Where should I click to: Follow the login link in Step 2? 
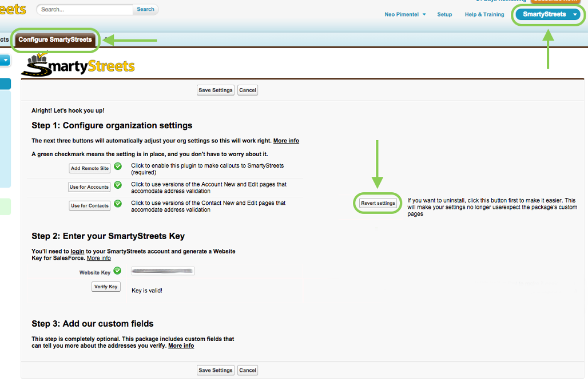click(x=77, y=251)
